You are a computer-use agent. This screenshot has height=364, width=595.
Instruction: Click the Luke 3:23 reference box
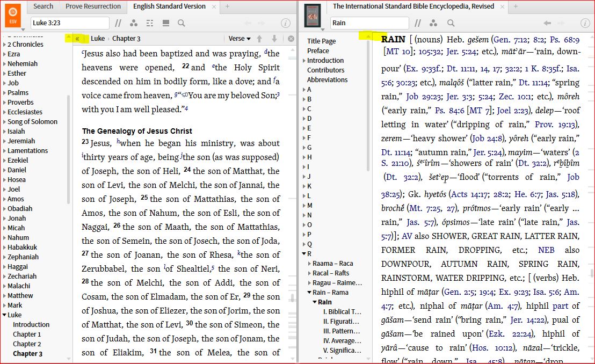70,23
